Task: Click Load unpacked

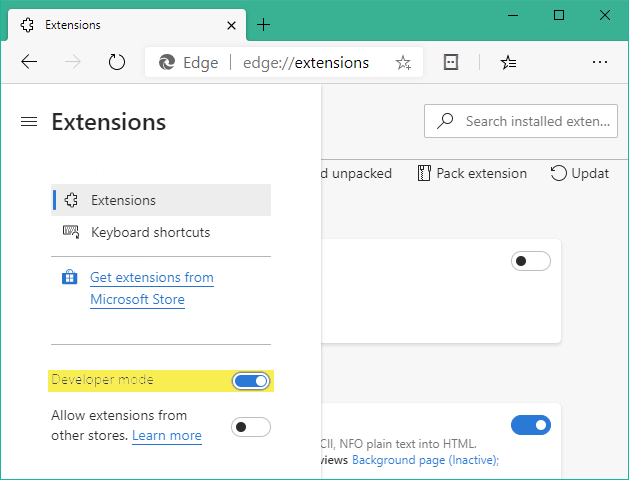Action: tap(356, 173)
